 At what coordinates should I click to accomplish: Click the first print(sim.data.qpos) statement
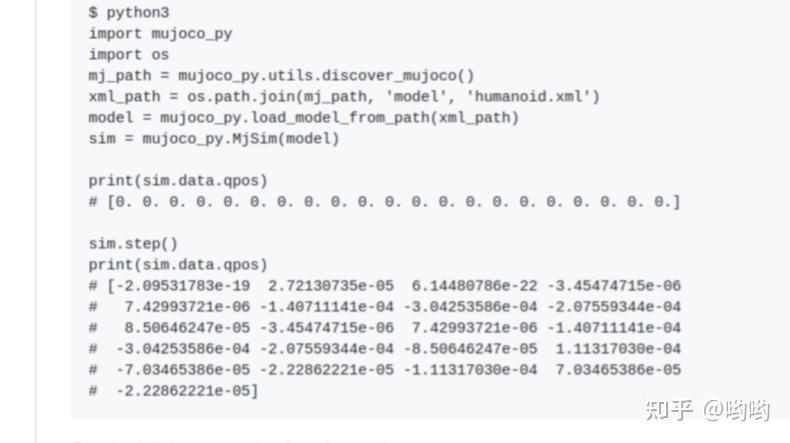coord(178,181)
